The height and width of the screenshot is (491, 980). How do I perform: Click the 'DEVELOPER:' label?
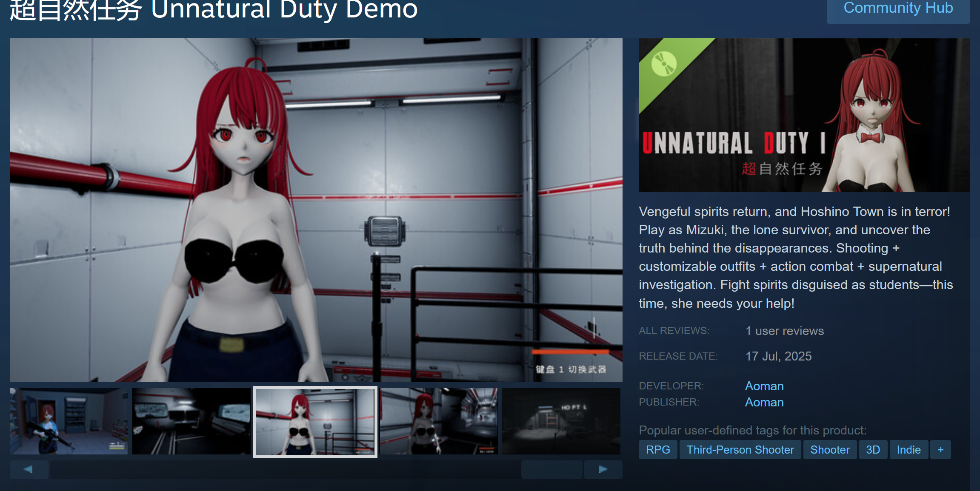(x=671, y=386)
